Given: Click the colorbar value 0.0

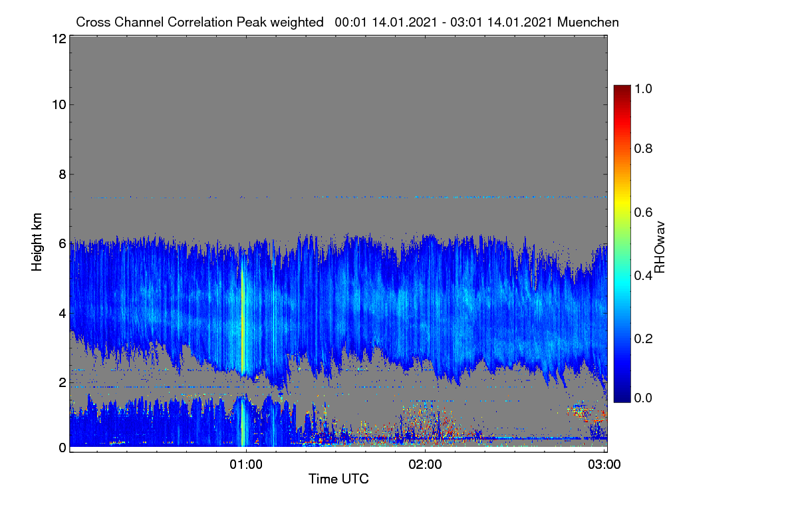Looking at the screenshot, I should (x=644, y=398).
